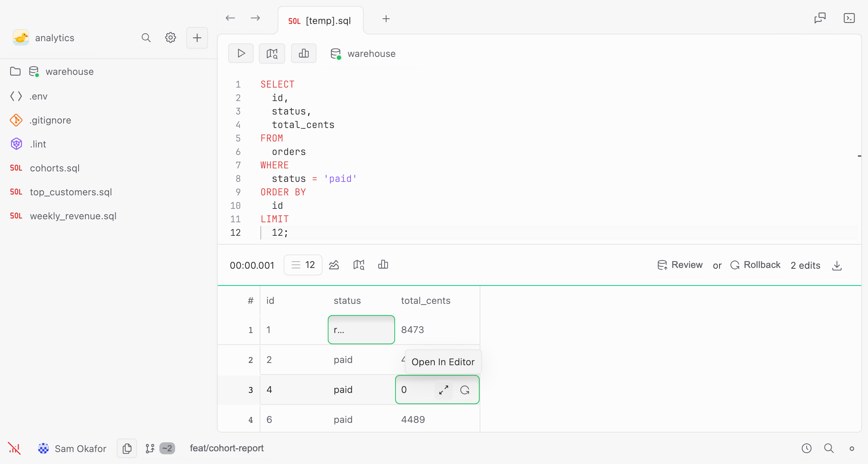Click the feat/cohort-report branch name

point(227,448)
